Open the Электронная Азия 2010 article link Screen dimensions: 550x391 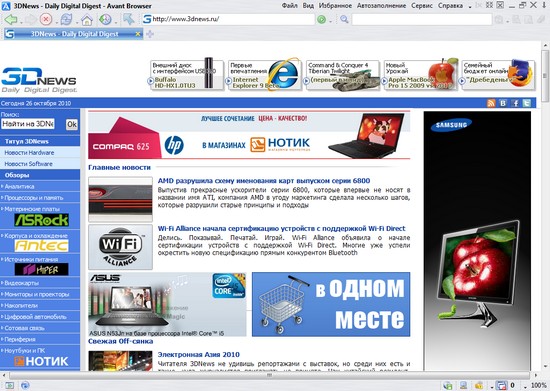199,354
